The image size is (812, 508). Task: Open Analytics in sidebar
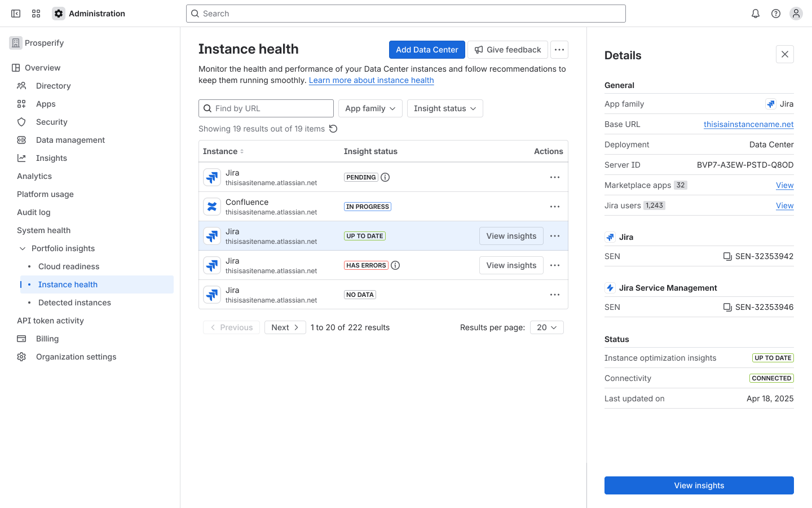[x=34, y=176]
